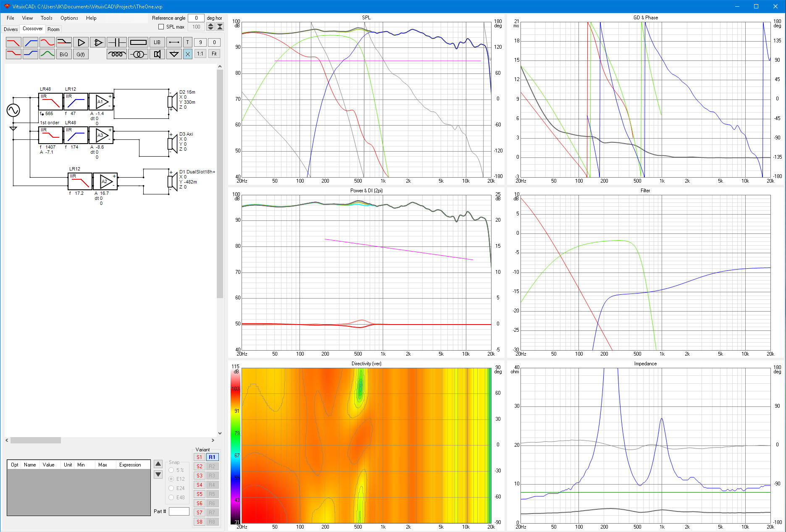Select the E12 snap radio button
Viewport: 786px width, 532px height.
tap(171, 479)
